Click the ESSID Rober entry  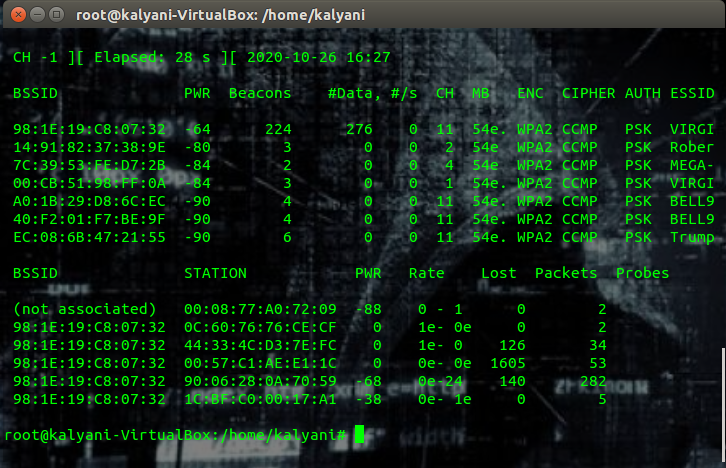[692, 147]
